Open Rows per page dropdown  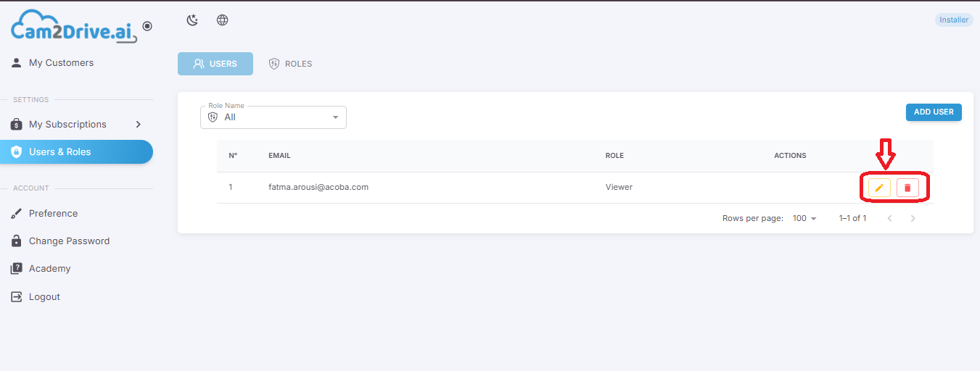(804, 218)
